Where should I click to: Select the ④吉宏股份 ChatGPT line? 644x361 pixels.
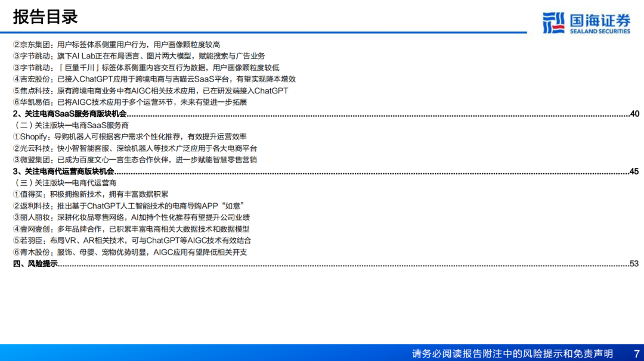coord(154,79)
